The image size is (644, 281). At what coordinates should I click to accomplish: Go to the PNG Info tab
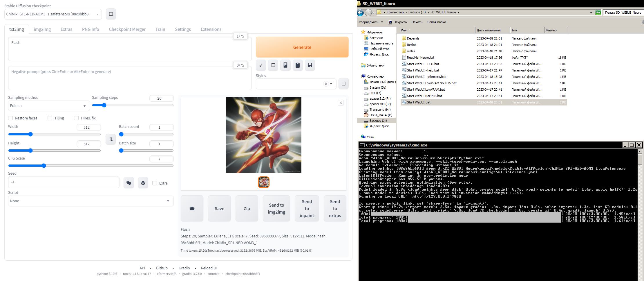[91, 29]
